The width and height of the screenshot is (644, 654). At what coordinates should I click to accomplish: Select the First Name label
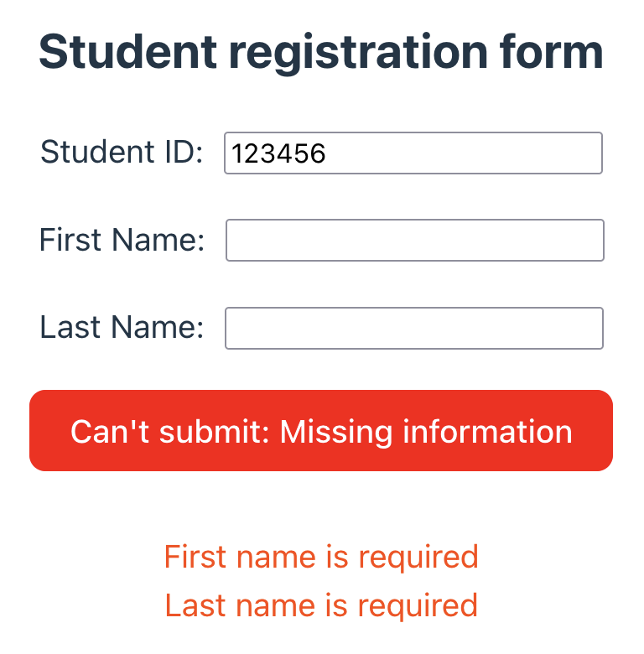pos(122,240)
